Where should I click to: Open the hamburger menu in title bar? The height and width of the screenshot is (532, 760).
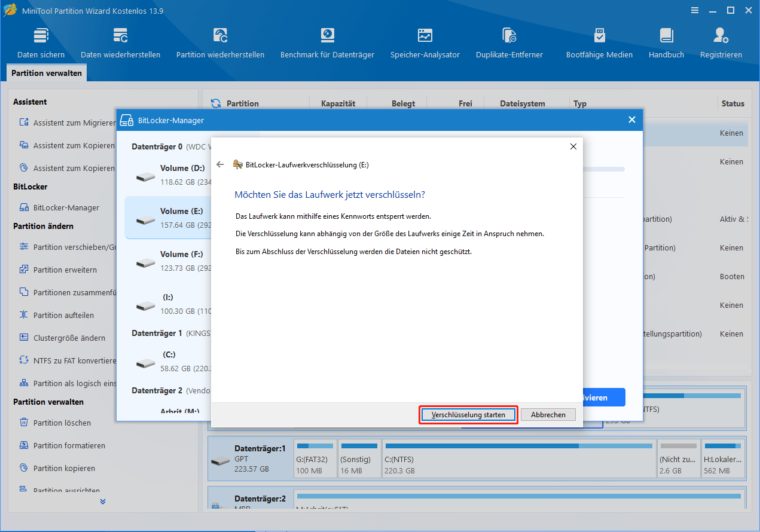(x=694, y=10)
